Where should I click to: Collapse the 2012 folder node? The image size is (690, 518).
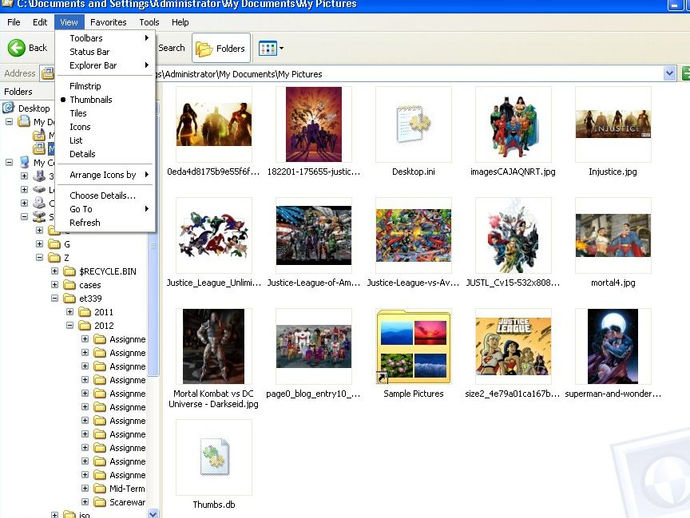(x=70, y=326)
